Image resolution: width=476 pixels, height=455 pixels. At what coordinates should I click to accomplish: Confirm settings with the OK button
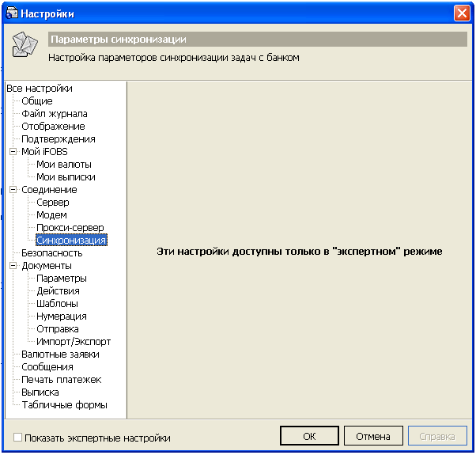coord(309,436)
